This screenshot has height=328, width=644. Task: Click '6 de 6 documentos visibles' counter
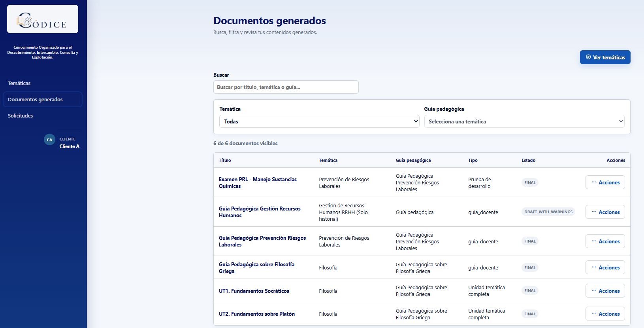click(x=245, y=143)
